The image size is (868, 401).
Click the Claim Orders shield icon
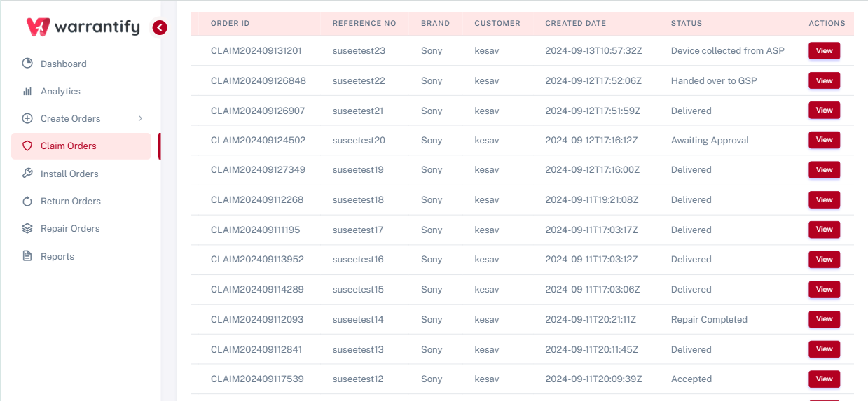pyautogui.click(x=27, y=146)
